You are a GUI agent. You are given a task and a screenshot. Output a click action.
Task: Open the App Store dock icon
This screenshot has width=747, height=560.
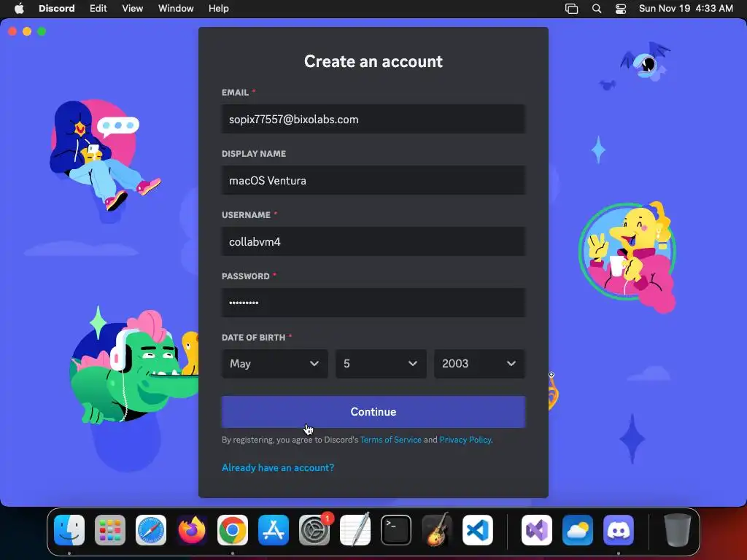[274, 530]
